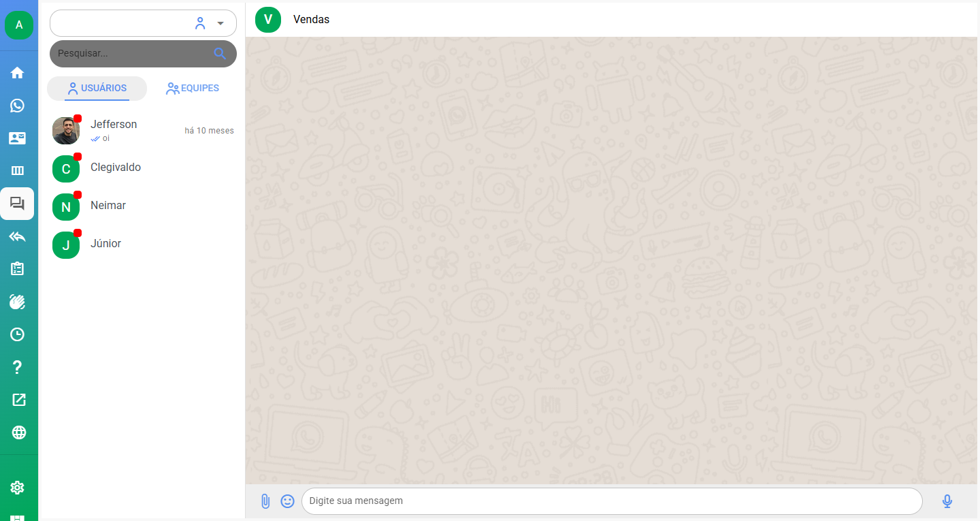The image size is (980, 521).
Task: Select the internal chat bubbles icon
Action: [18, 204]
